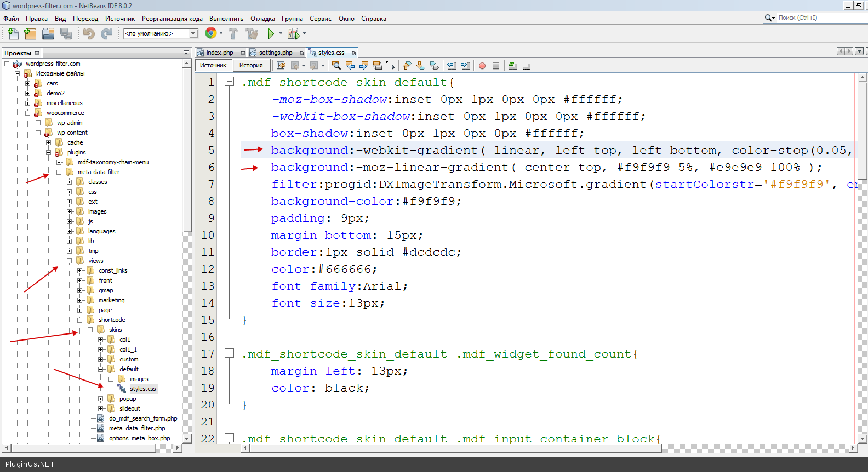This screenshot has width=868, height=472.
Task: Click the Chrome browser icon in toolbar
Action: click(210, 33)
